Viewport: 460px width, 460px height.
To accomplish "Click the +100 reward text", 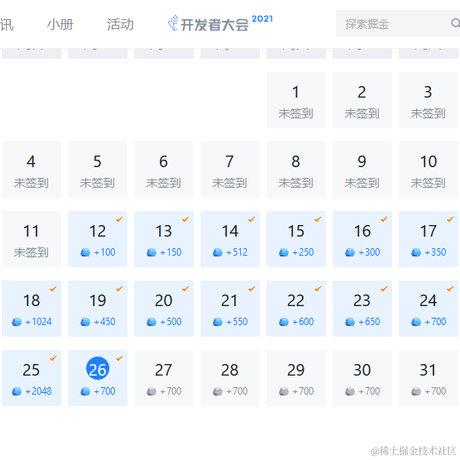I will click(x=105, y=252).
